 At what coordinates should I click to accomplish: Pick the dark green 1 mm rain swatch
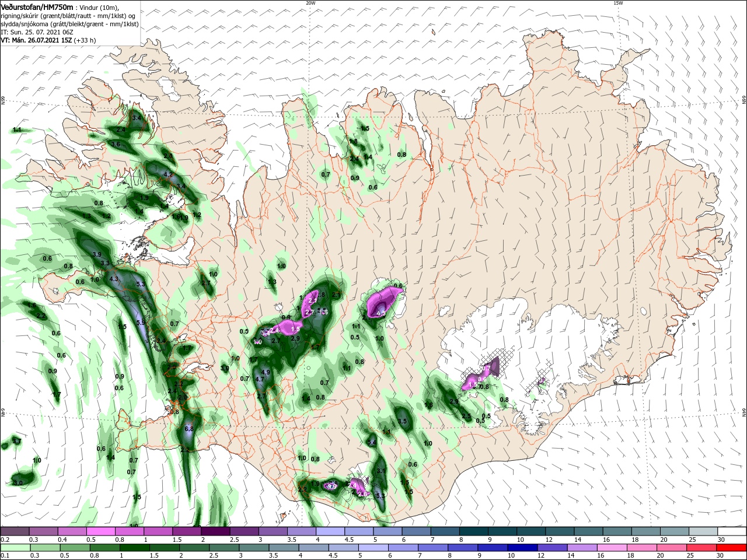point(134,547)
